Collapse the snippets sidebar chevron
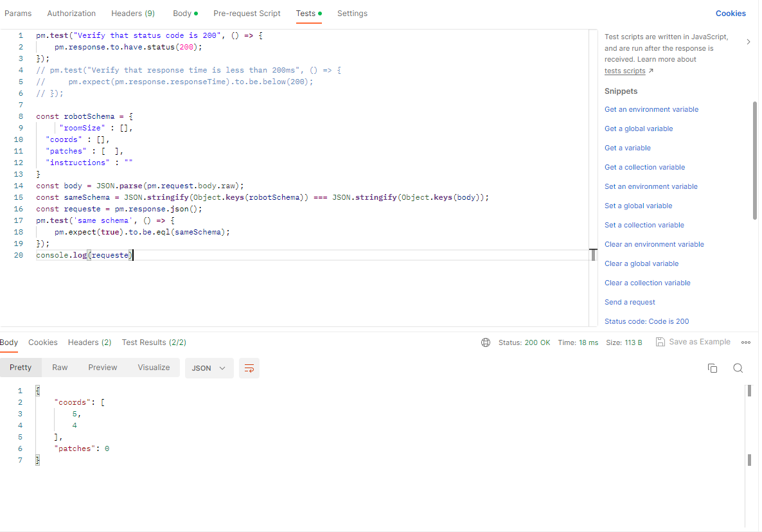 (x=749, y=42)
